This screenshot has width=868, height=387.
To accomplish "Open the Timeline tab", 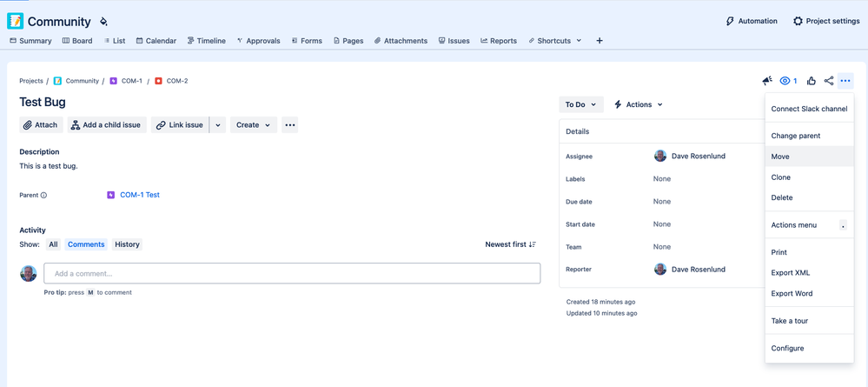I will click(207, 41).
